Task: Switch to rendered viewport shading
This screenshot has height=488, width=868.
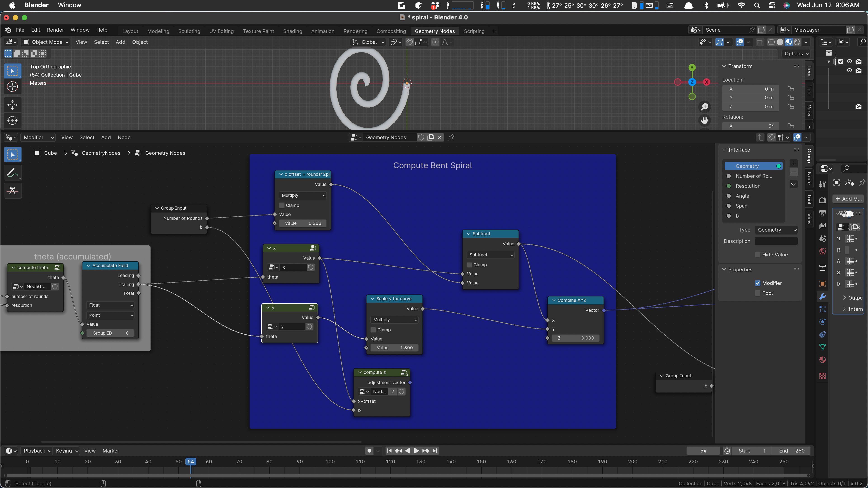Action: [797, 42]
